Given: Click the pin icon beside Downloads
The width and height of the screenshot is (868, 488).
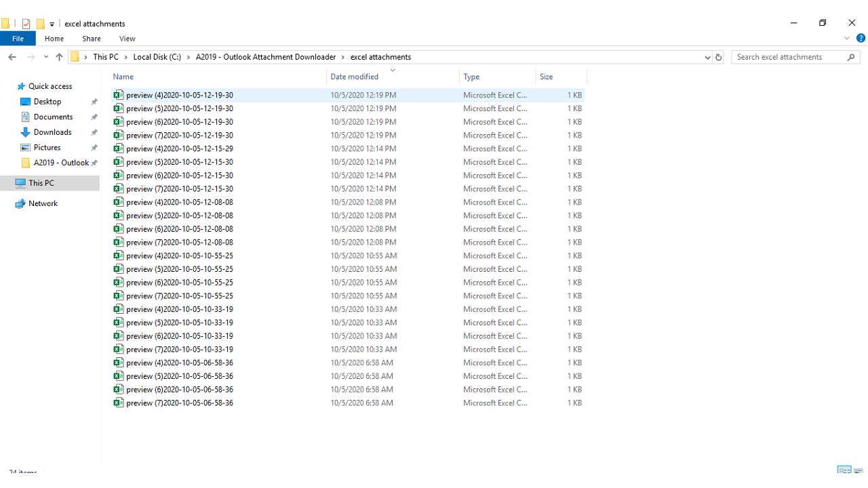Looking at the screenshot, I should 94,132.
